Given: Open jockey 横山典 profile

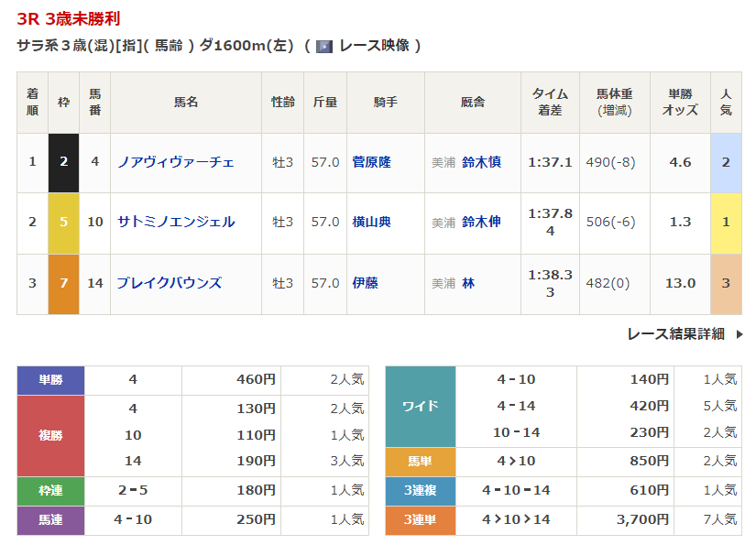Looking at the screenshot, I should [x=371, y=222].
